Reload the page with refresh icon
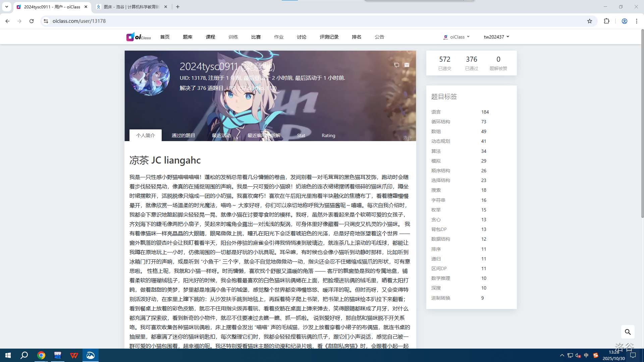644x362 pixels. pos(32,21)
